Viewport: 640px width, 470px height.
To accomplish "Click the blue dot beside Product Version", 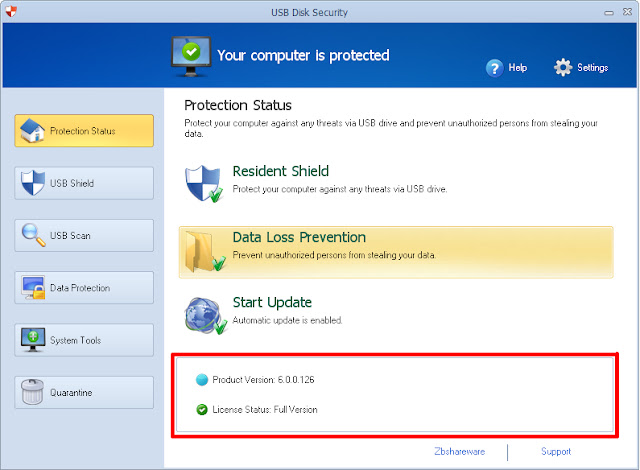I will (202, 380).
